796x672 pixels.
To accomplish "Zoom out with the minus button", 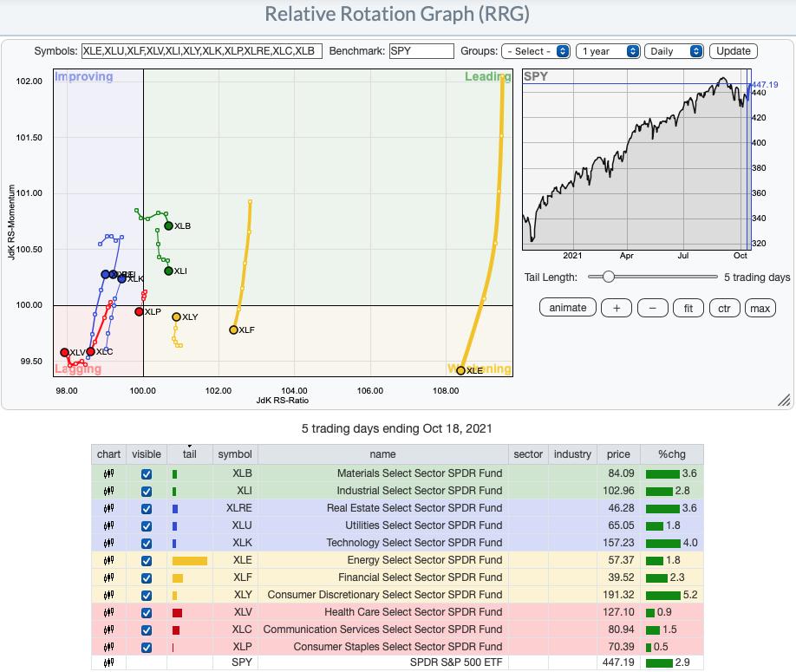I will click(x=652, y=308).
